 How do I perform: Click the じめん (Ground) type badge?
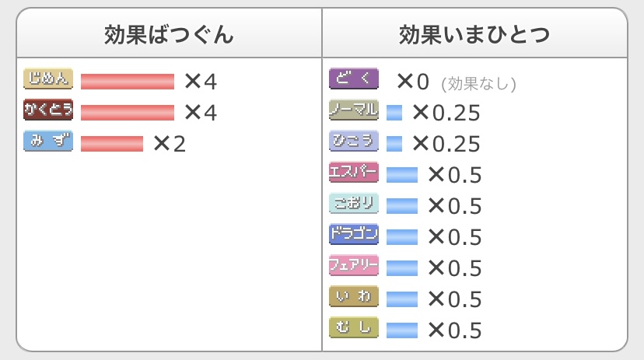(x=48, y=79)
